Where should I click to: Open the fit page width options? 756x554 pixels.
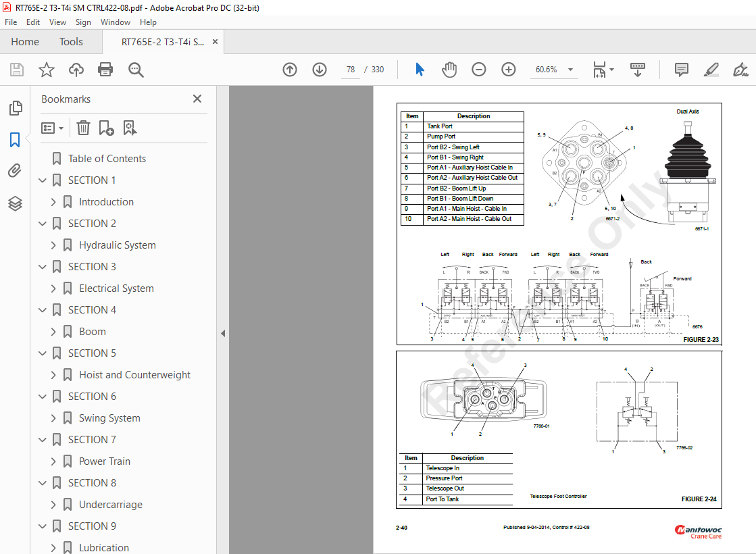pyautogui.click(x=603, y=70)
